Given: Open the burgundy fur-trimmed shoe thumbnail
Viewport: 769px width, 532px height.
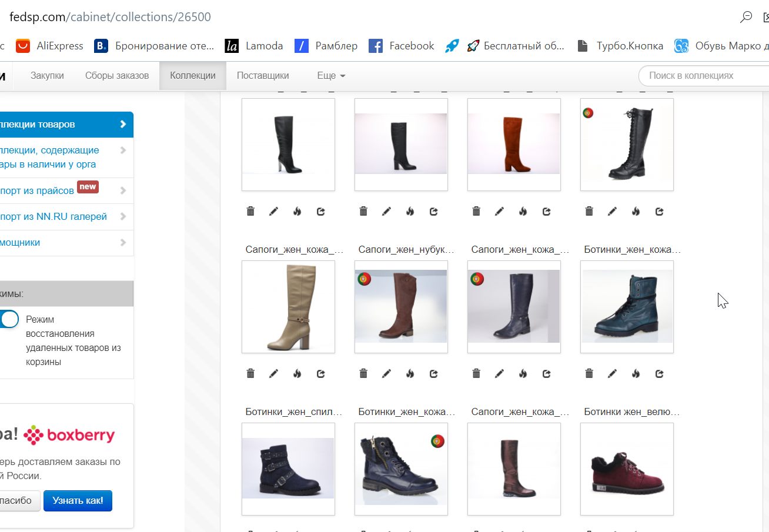Looking at the screenshot, I should (627, 469).
